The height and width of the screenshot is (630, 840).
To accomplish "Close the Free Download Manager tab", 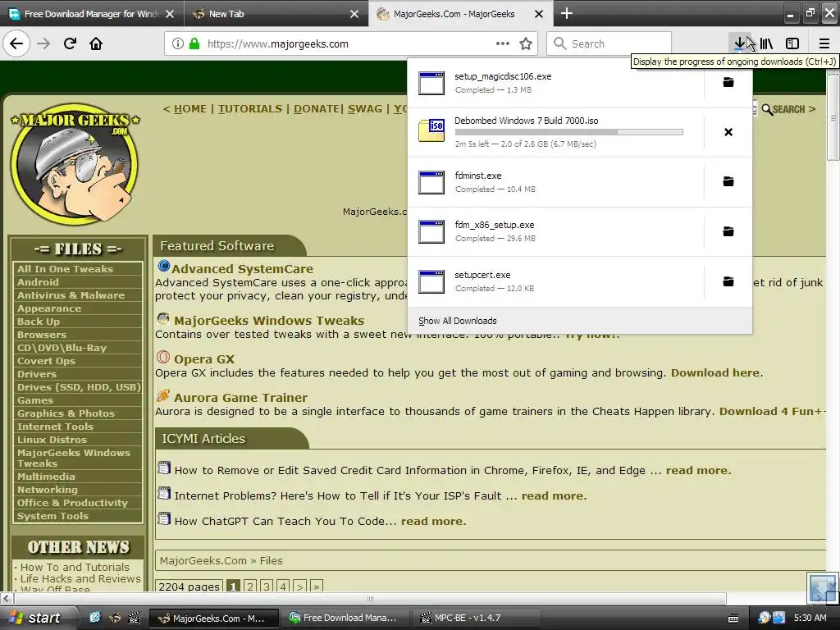I will [x=170, y=14].
